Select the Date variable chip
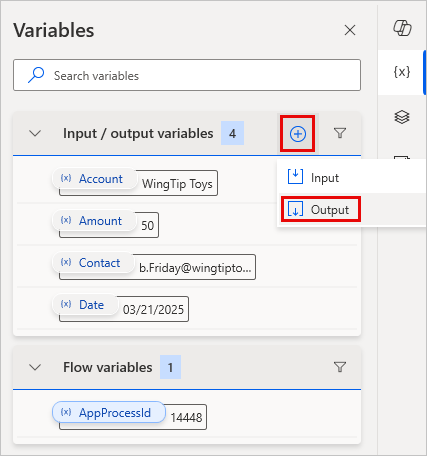427x456 pixels. point(85,305)
